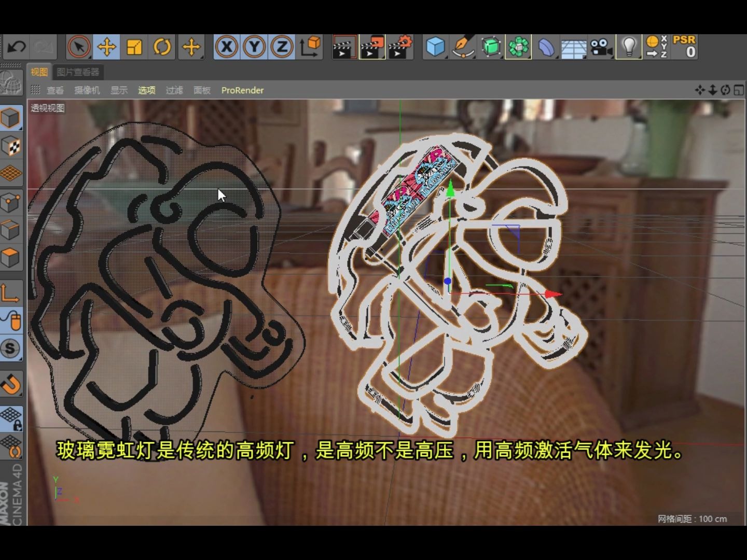This screenshot has height=560, width=747.
Task: Click the MoGraph cloner icon
Action: [518, 47]
